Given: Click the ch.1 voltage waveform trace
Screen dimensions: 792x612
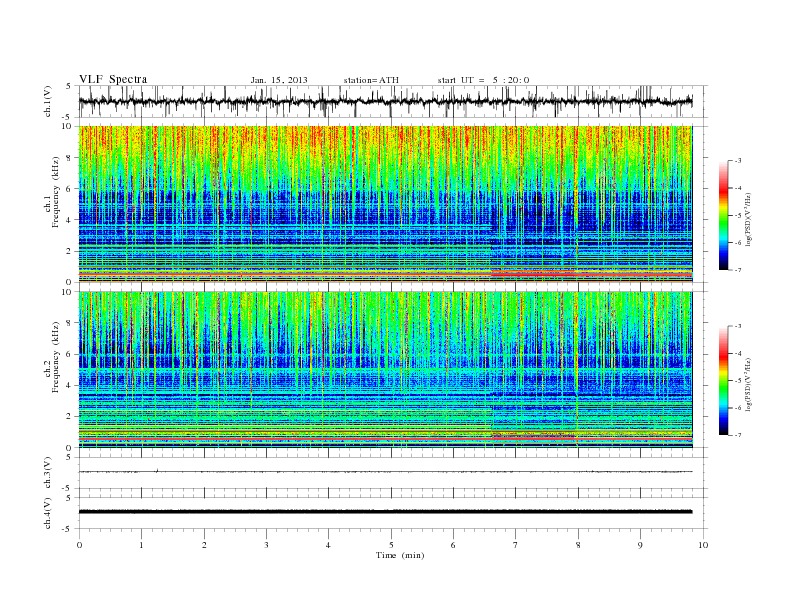Looking at the screenshot, I should 385,101.
